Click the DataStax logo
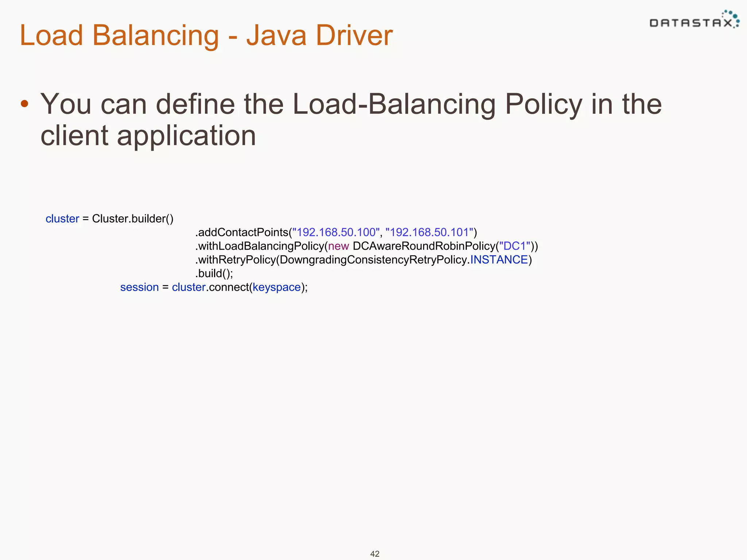 pyautogui.click(x=694, y=19)
